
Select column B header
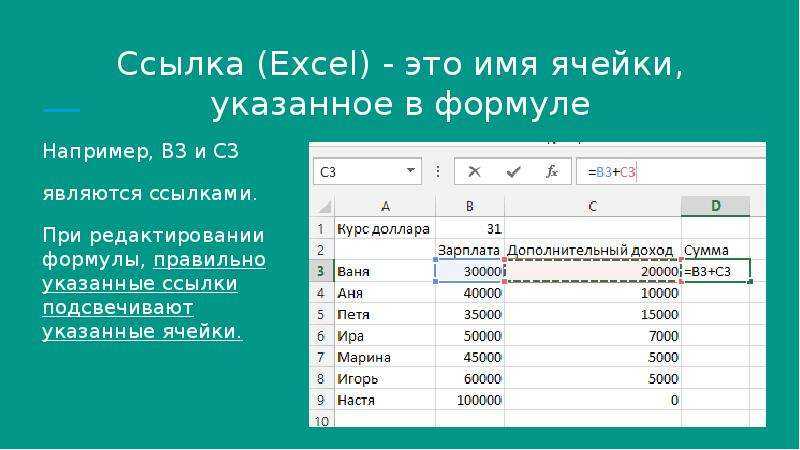(470, 206)
